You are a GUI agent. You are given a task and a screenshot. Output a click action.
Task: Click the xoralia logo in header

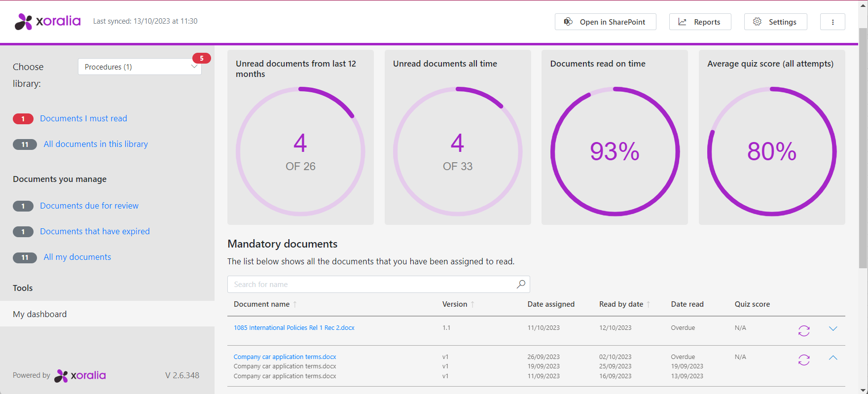(x=47, y=21)
